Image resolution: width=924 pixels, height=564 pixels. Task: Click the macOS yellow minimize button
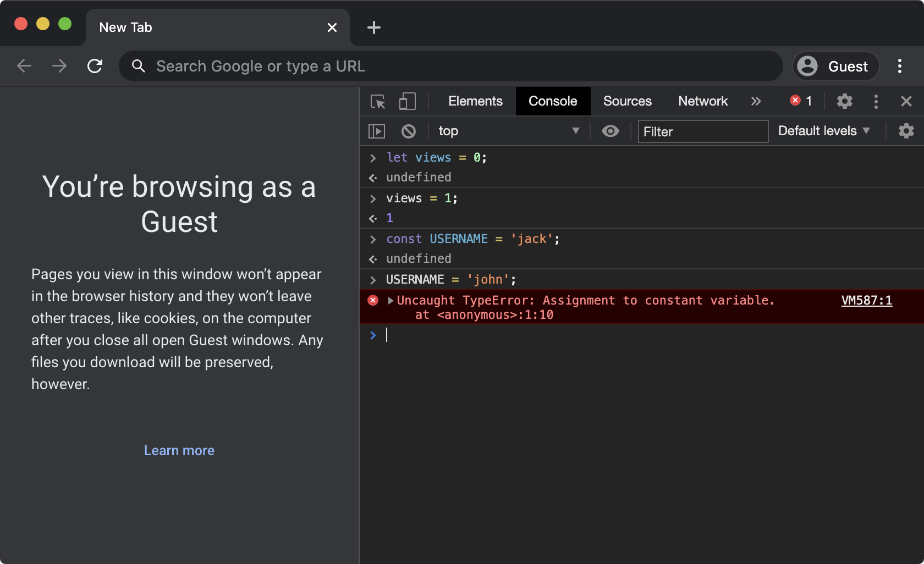tap(43, 24)
